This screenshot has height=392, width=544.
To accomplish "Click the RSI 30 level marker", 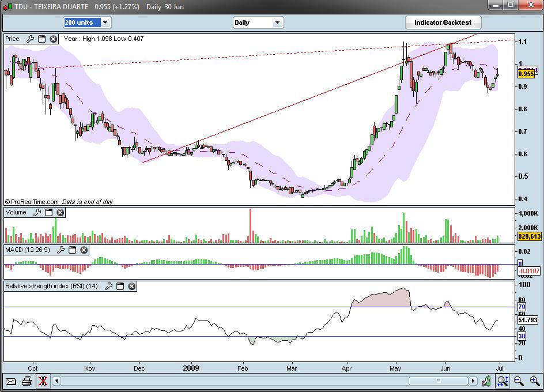I will [522, 336].
